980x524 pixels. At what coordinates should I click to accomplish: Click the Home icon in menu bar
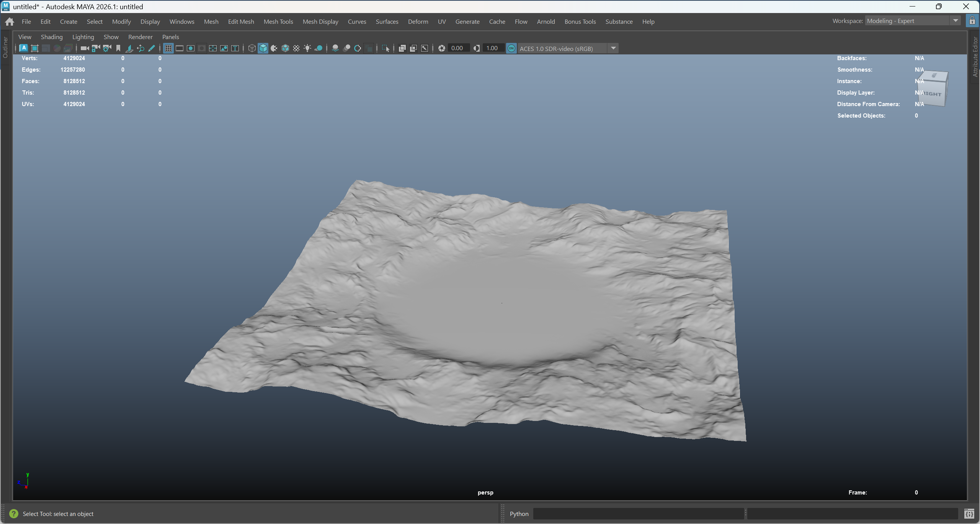point(10,21)
